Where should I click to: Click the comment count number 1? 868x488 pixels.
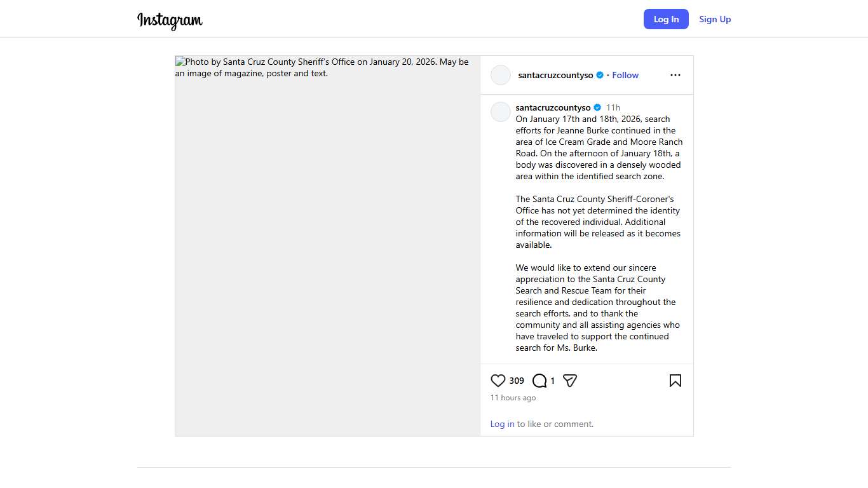pos(552,381)
